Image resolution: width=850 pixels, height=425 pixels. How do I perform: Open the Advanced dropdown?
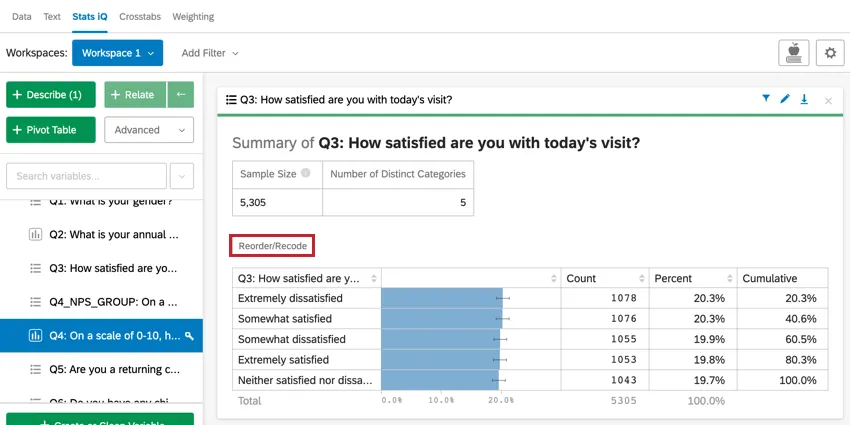pos(149,130)
